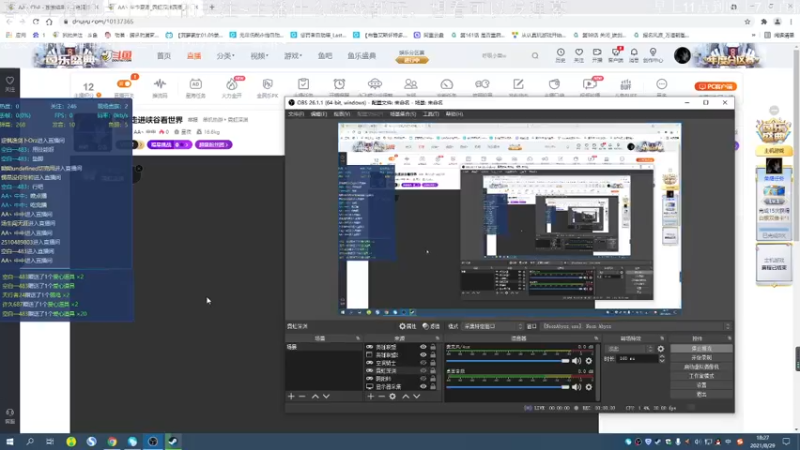Viewport: 800px width, 450px height.
Task: Open OBS source 属性 properties gear
Action: [x=407, y=326]
